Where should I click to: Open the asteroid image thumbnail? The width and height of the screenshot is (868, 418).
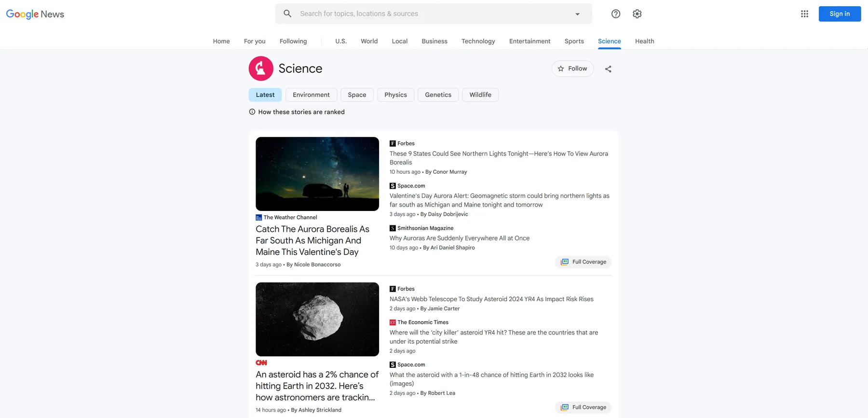tap(317, 320)
